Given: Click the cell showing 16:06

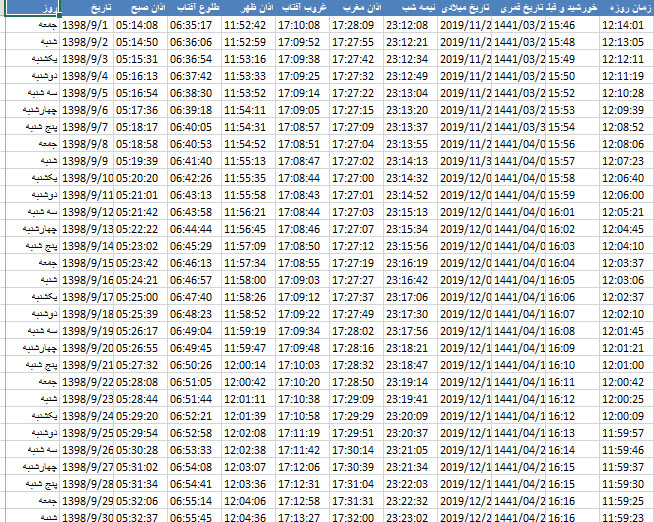Looking at the screenshot, I should click(x=572, y=297).
